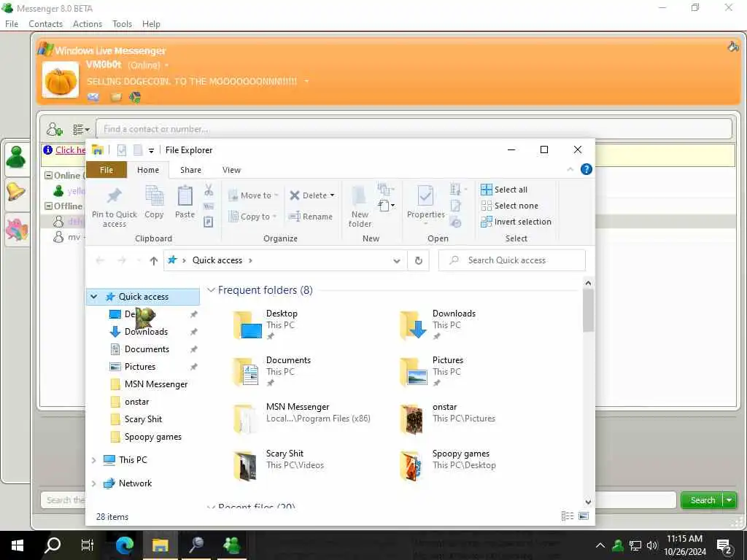The image size is (747, 560).
Task: Open the Delete dropdown arrow
Action: (332, 195)
